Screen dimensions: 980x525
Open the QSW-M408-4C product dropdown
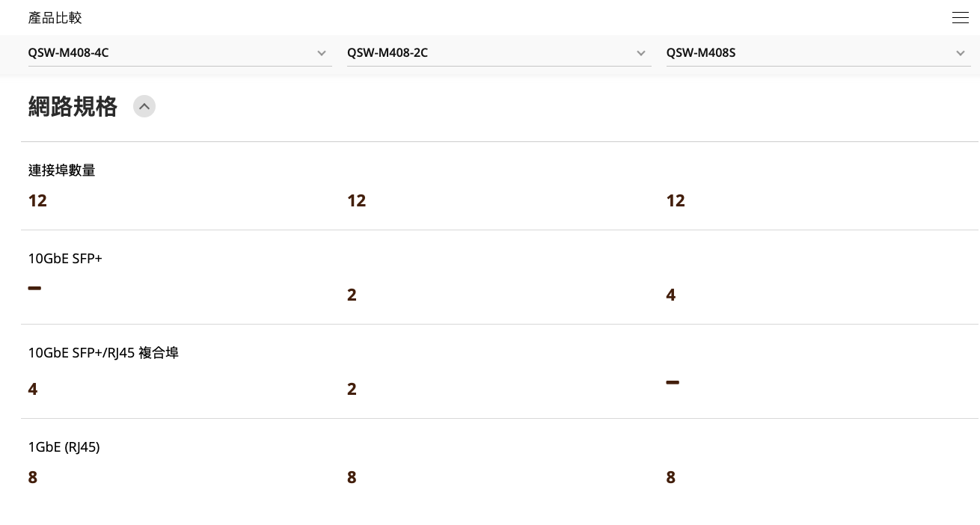point(180,53)
